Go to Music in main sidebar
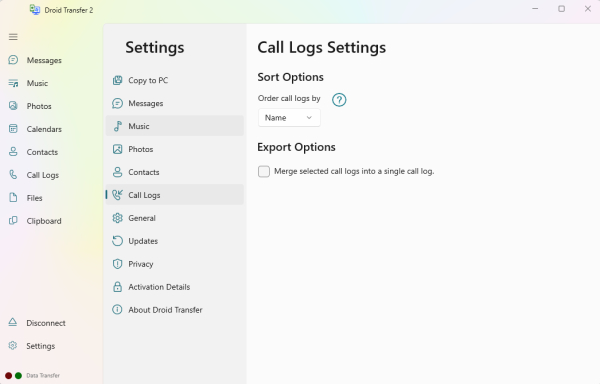Image resolution: width=600 pixels, height=384 pixels. (37, 83)
